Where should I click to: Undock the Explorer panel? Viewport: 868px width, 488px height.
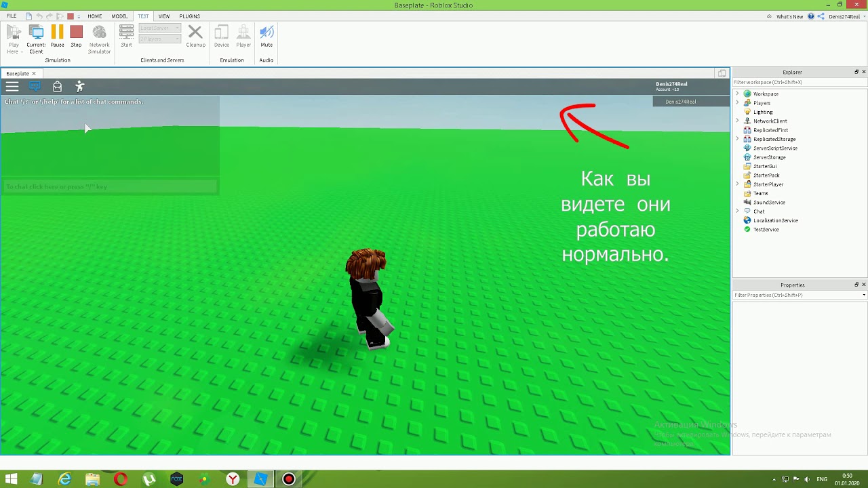click(x=856, y=72)
